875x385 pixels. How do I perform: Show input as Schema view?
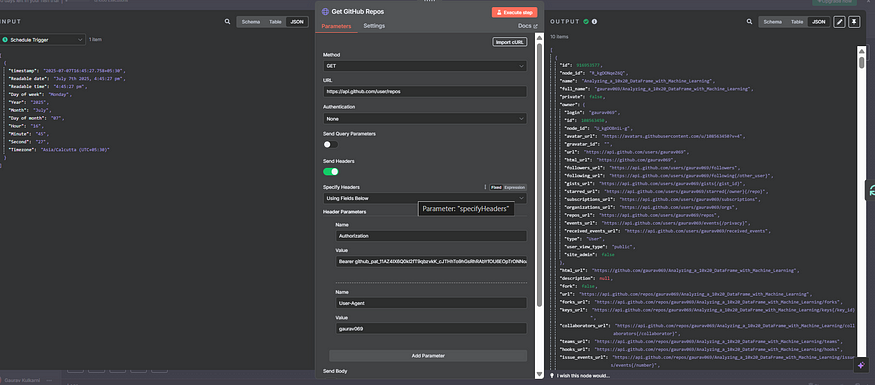click(x=251, y=22)
